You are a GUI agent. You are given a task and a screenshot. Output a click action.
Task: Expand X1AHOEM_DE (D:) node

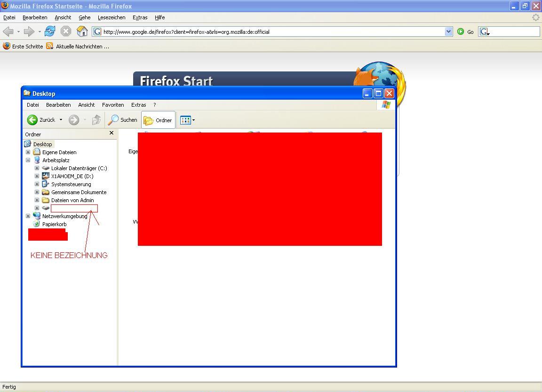tap(37, 176)
